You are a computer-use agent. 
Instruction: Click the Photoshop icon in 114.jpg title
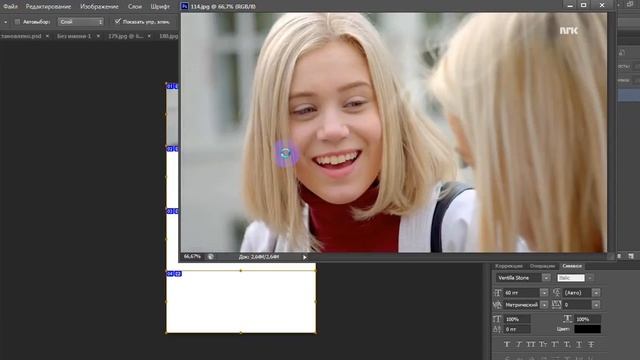(x=184, y=6)
